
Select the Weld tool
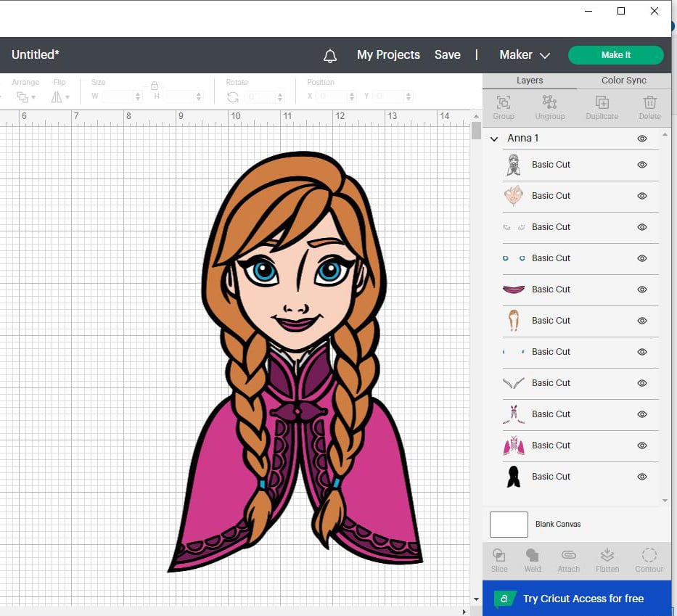[533, 555]
